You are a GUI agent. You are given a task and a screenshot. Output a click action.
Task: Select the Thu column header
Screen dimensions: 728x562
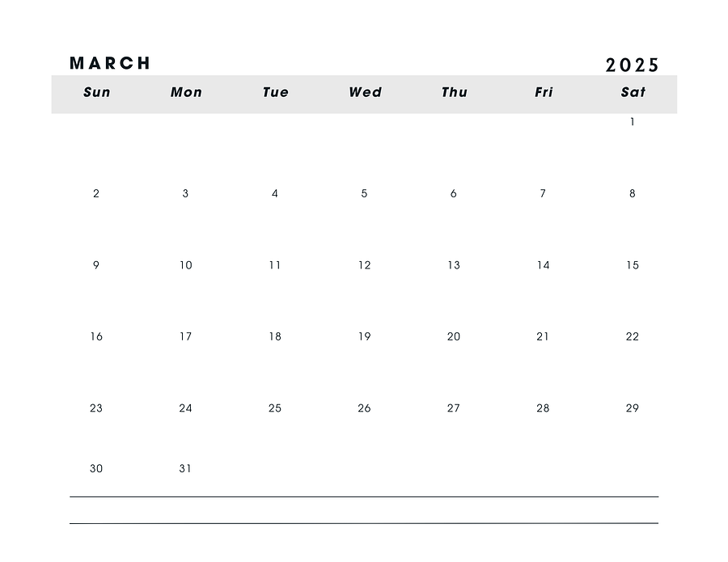[x=454, y=92]
